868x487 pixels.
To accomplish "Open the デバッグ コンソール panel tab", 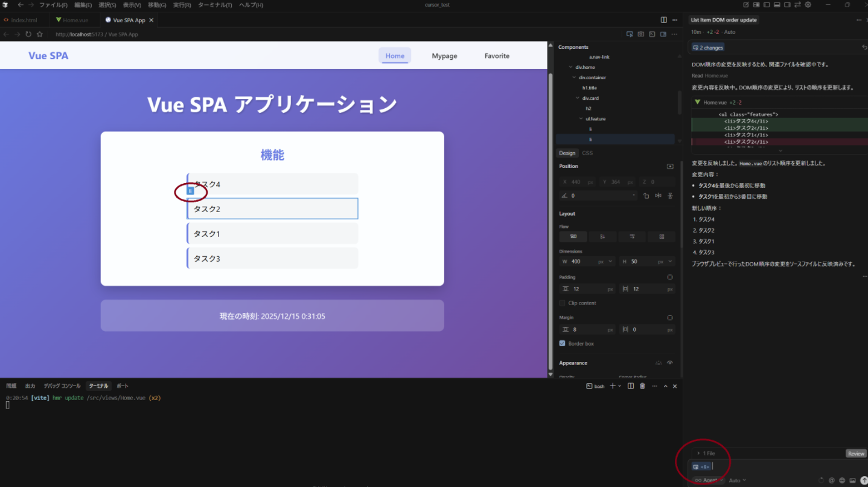I will pos(62,386).
